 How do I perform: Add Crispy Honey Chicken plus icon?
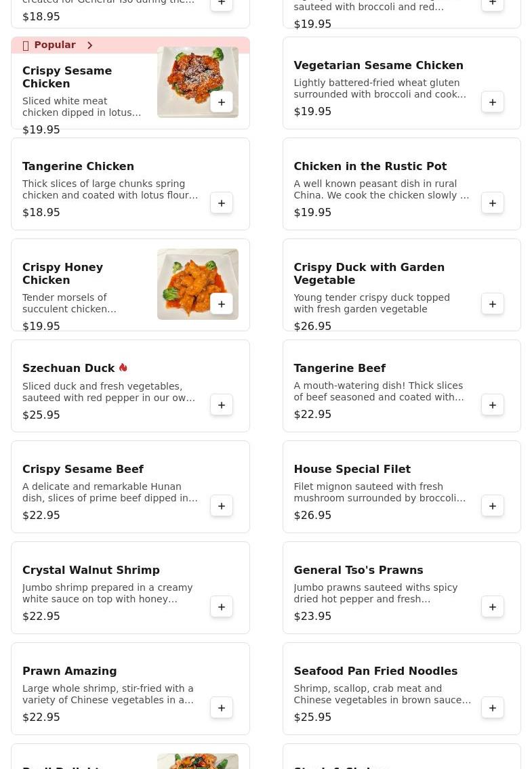coord(222,304)
